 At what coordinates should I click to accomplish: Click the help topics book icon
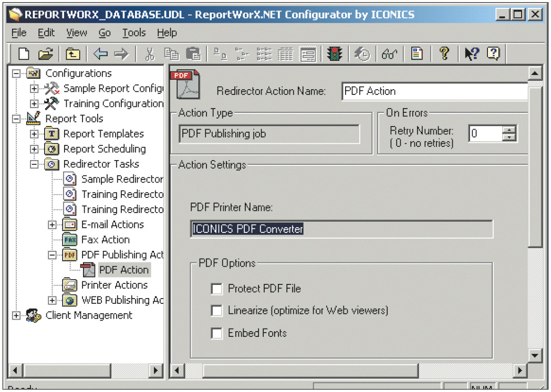[x=493, y=54]
